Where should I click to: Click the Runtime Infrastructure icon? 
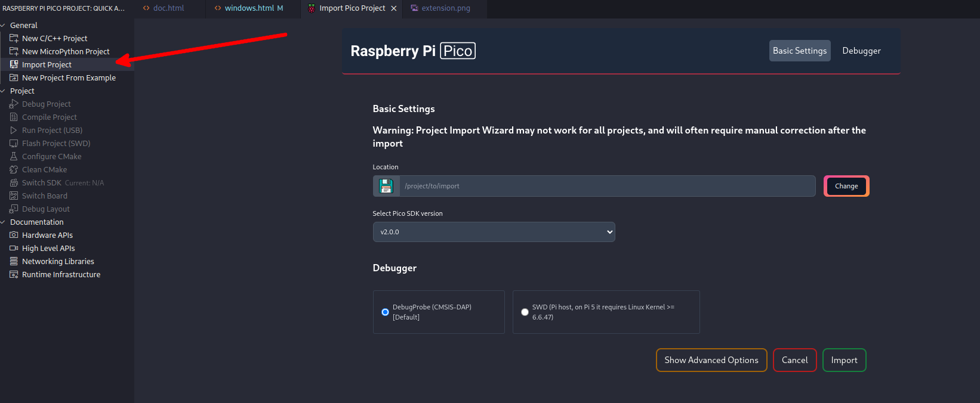pos(14,274)
